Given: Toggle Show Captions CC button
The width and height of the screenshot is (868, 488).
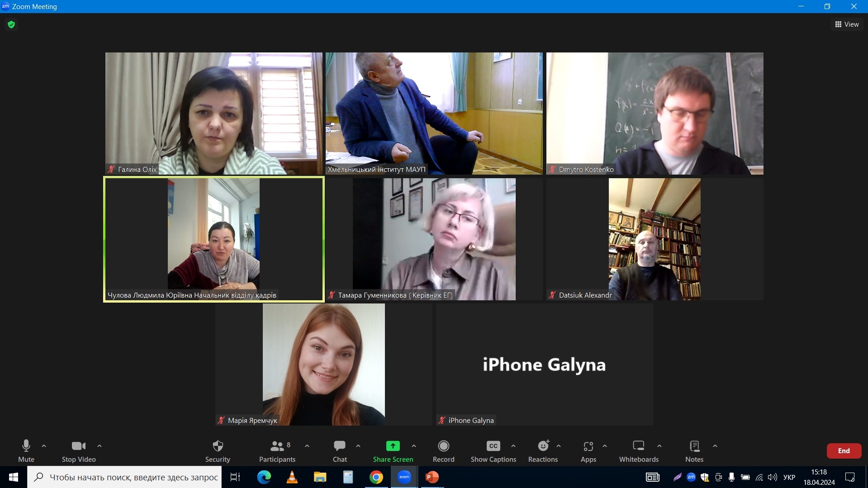Looking at the screenshot, I should (x=493, y=446).
